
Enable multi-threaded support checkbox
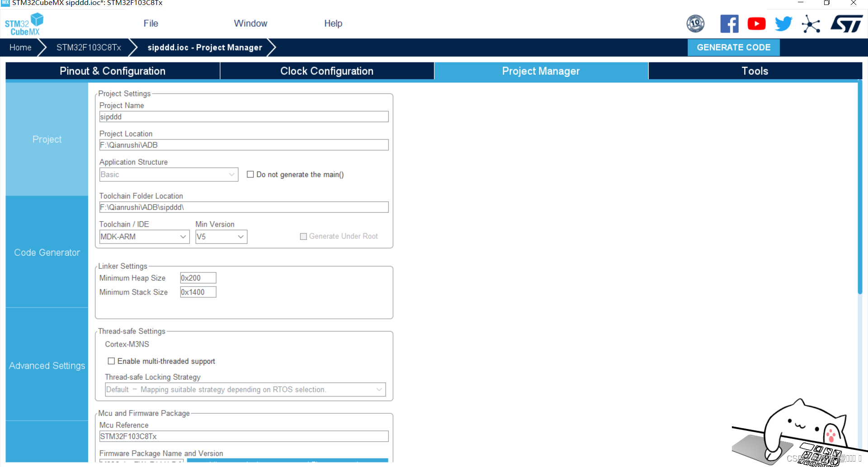pos(111,361)
